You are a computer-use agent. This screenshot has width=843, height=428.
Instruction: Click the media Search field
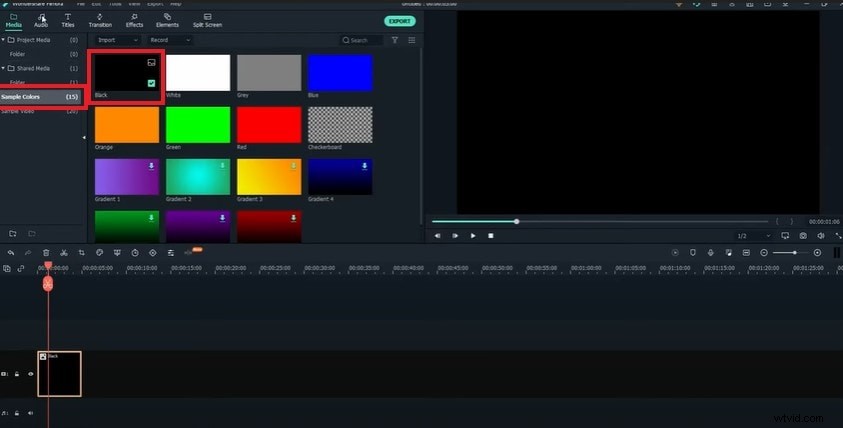pos(362,40)
